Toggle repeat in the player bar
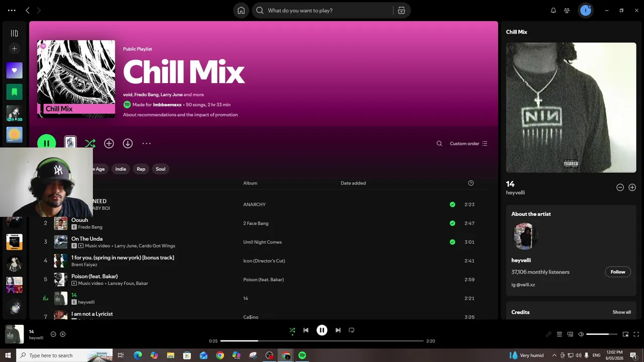644x362 pixels. (352, 330)
